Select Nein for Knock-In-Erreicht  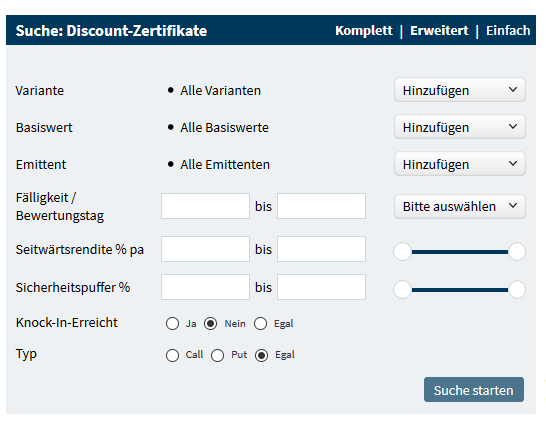click(x=210, y=323)
